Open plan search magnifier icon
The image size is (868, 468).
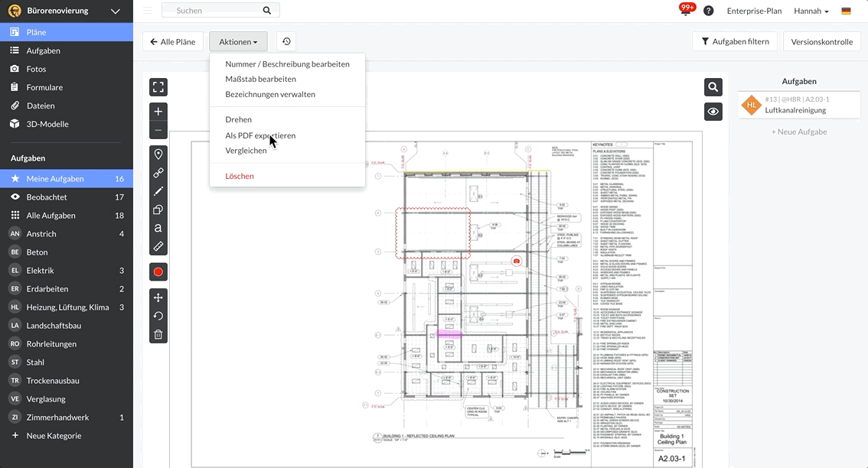click(x=713, y=87)
